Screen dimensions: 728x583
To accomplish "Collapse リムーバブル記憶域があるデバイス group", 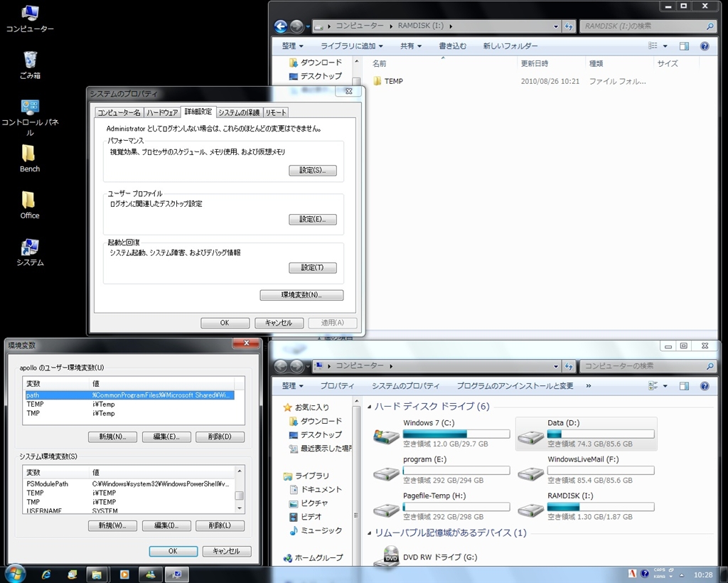I will [370, 533].
